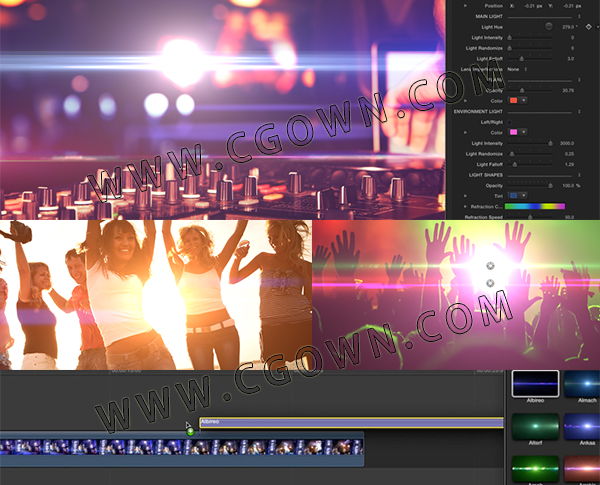Select the red-orange flare preset thumbnail
The width and height of the screenshot is (600, 485).
pos(582,468)
